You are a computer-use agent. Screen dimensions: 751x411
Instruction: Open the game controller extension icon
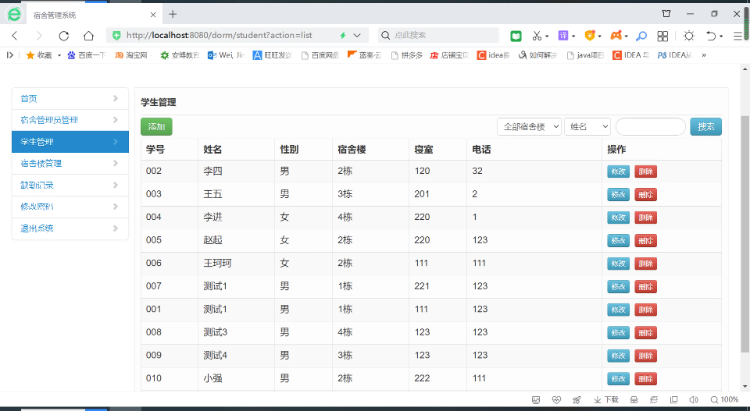(x=616, y=35)
